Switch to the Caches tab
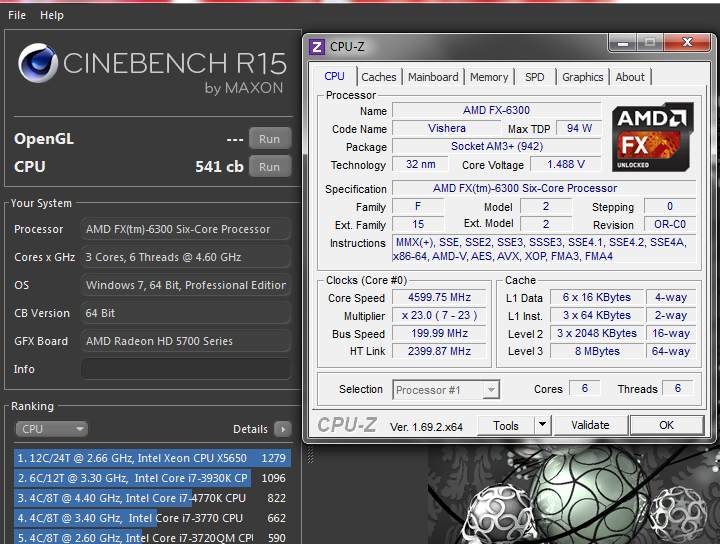 pyautogui.click(x=379, y=77)
